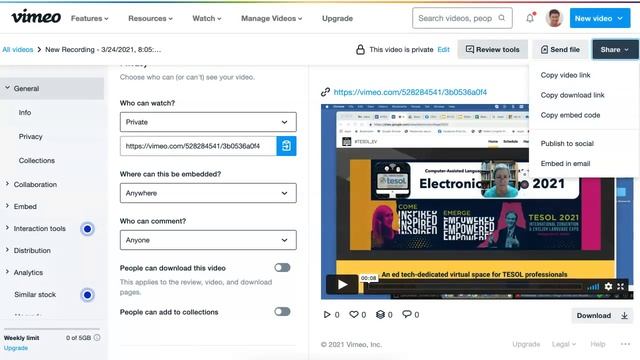Viewport: 640px width, 360px height.
Task: Click the Vimeo logo
Action: [x=36, y=17]
